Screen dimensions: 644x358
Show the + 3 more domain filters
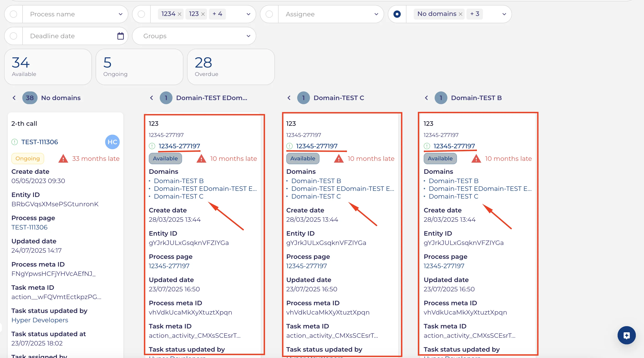tap(474, 14)
